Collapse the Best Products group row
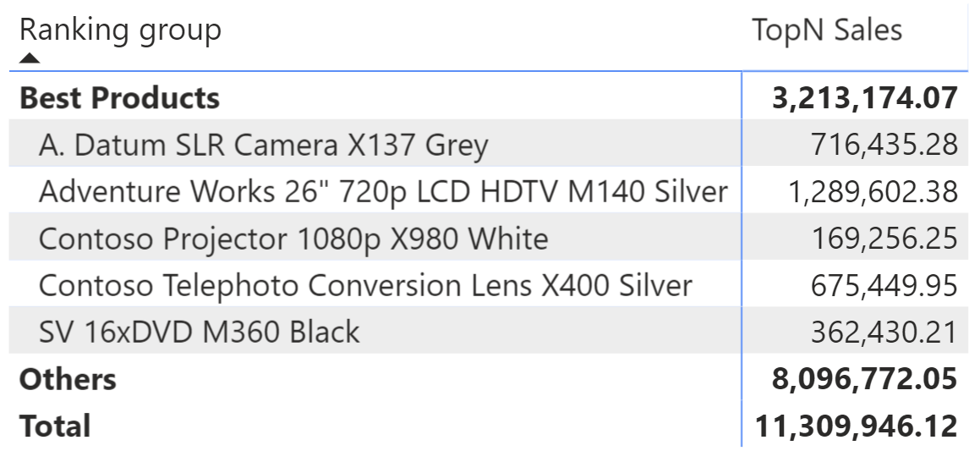Image resolution: width=980 pixels, height=451 pixels. pos(119,98)
